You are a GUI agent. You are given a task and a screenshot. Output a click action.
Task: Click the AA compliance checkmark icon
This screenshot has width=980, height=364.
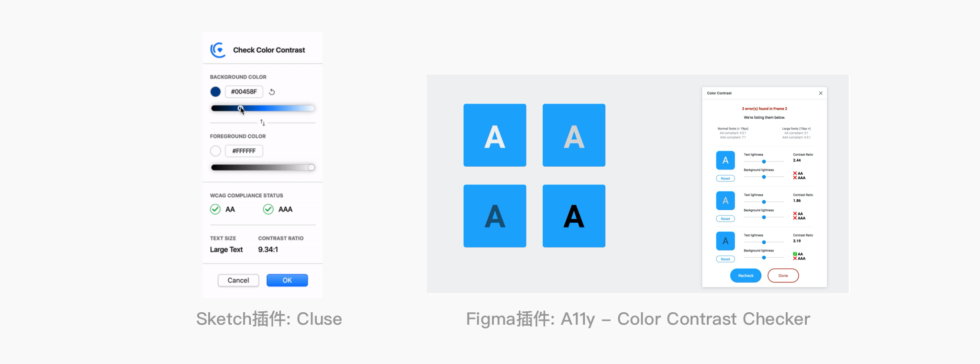(215, 209)
